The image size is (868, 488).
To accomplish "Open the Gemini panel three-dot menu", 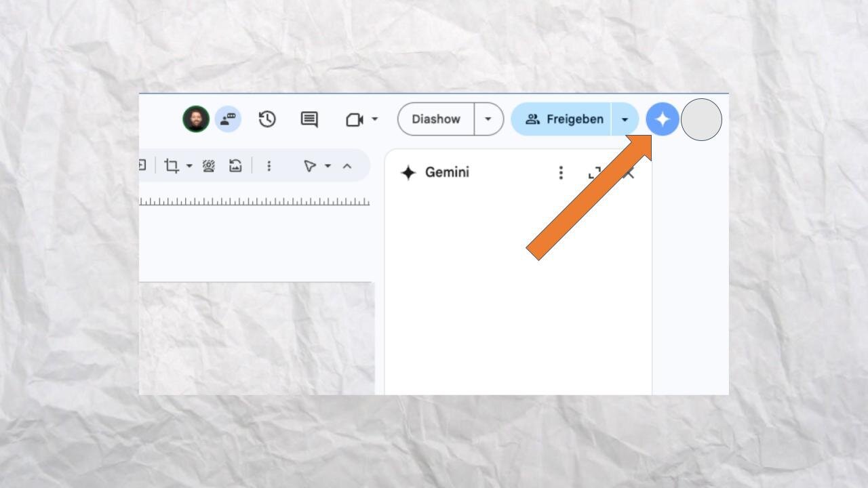I will (x=561, y=173).
